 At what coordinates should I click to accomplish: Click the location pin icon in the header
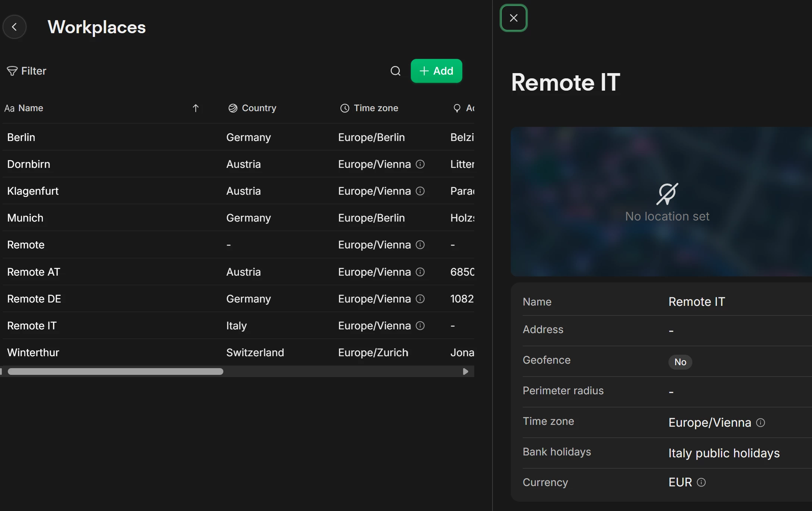457,108
